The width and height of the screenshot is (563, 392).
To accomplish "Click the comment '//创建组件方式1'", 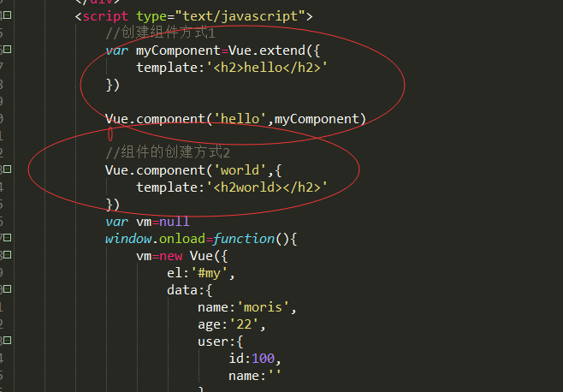I will pyautogui.click(x=161, y=33).
